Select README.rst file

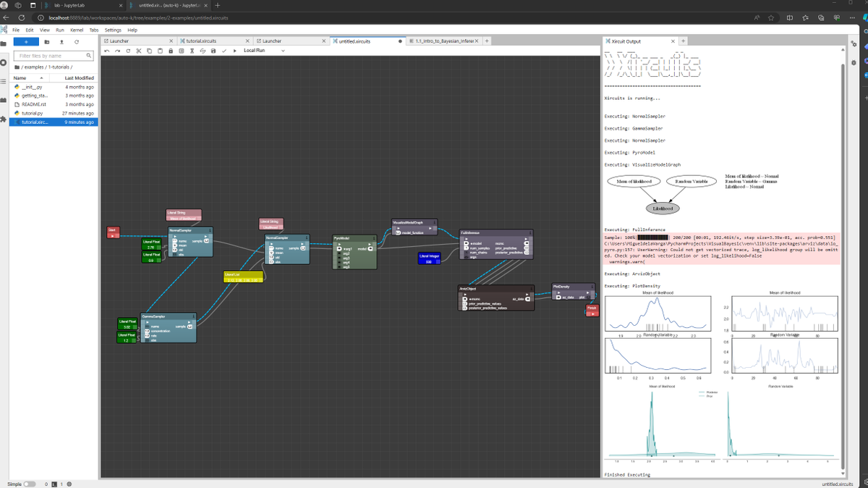pos(54,104)
